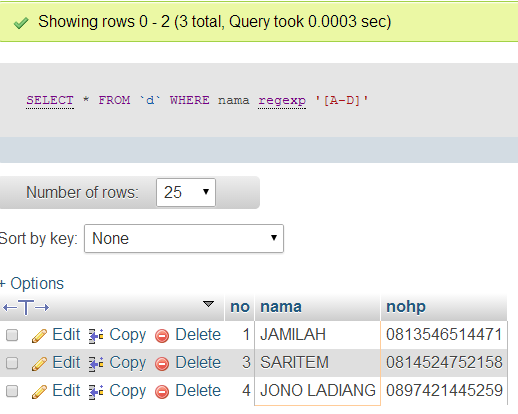This screenshot has width=518, height=414.
Task: Click the no value 3 cell
Action: point(240,363)
